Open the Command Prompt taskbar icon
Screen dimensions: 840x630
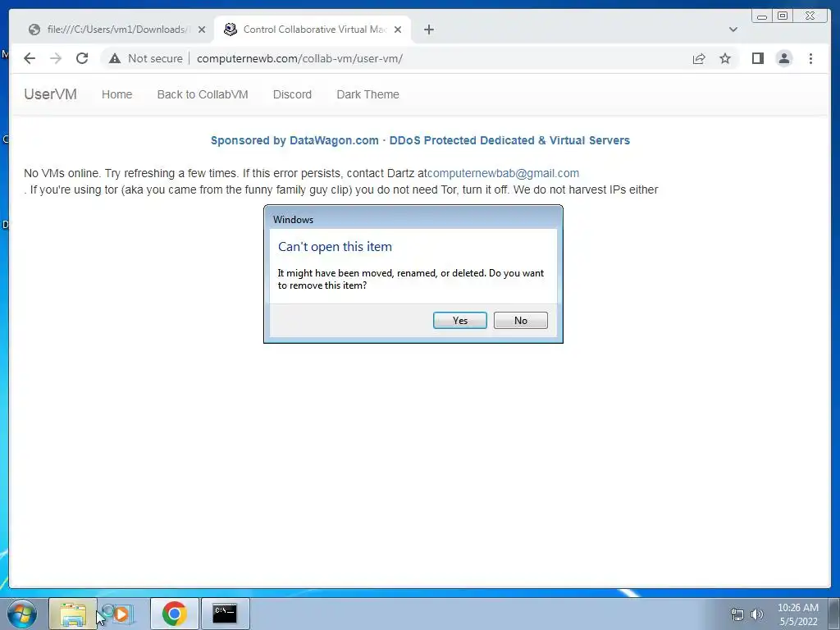tap(225, 614)
